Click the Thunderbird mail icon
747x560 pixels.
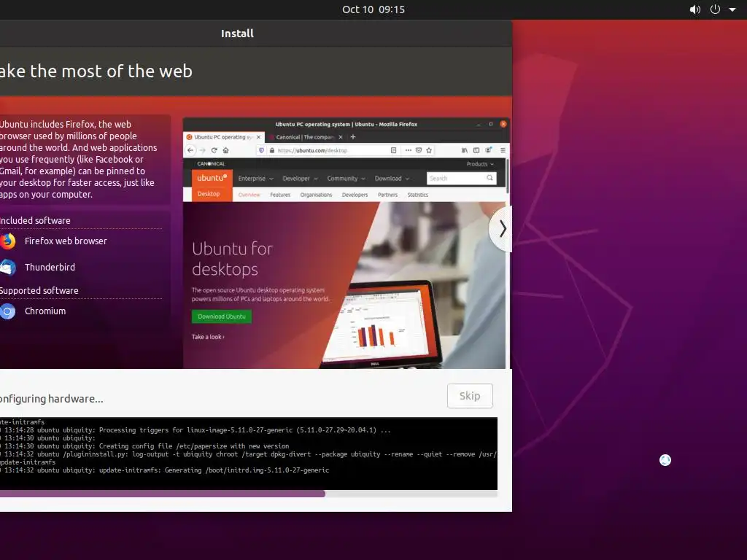[7, 268]
